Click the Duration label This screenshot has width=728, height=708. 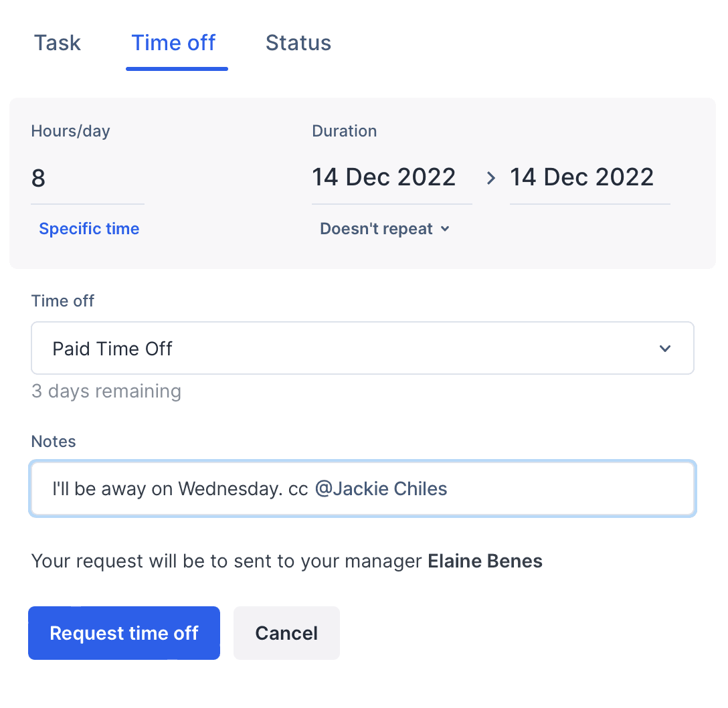click(345, 131)
